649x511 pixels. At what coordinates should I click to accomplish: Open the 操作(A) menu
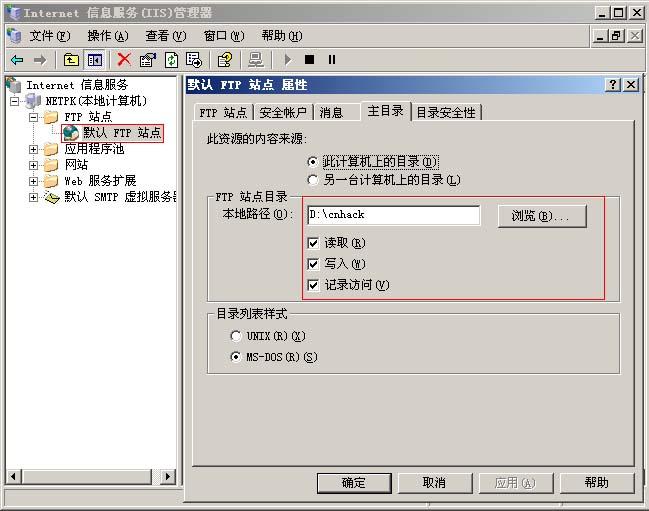(x=108, y=36)
